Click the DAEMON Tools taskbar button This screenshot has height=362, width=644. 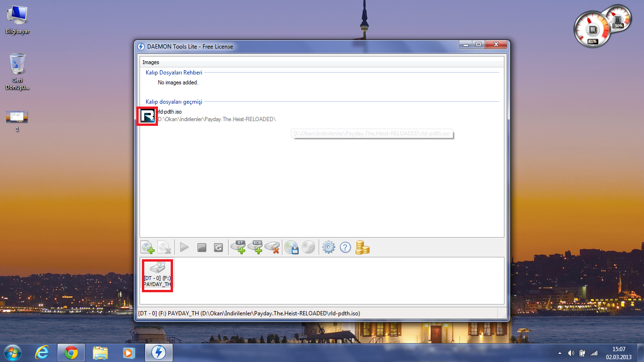tap(158, 353)
